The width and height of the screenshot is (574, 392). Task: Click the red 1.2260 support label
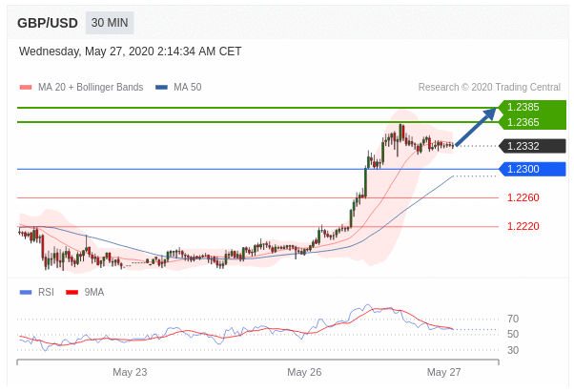click(x=523, y=197)
